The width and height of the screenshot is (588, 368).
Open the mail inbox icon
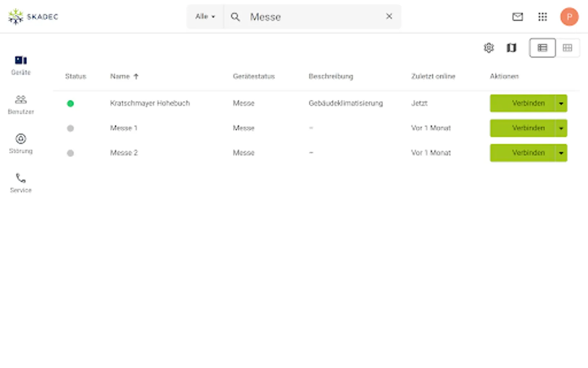click(518, 17)
